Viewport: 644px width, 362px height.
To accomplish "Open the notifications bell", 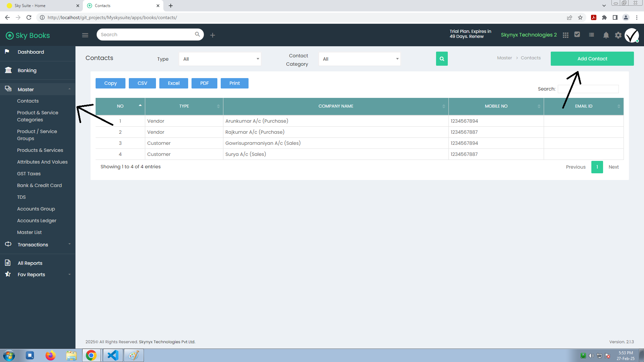I will click(x=606, y=35).
